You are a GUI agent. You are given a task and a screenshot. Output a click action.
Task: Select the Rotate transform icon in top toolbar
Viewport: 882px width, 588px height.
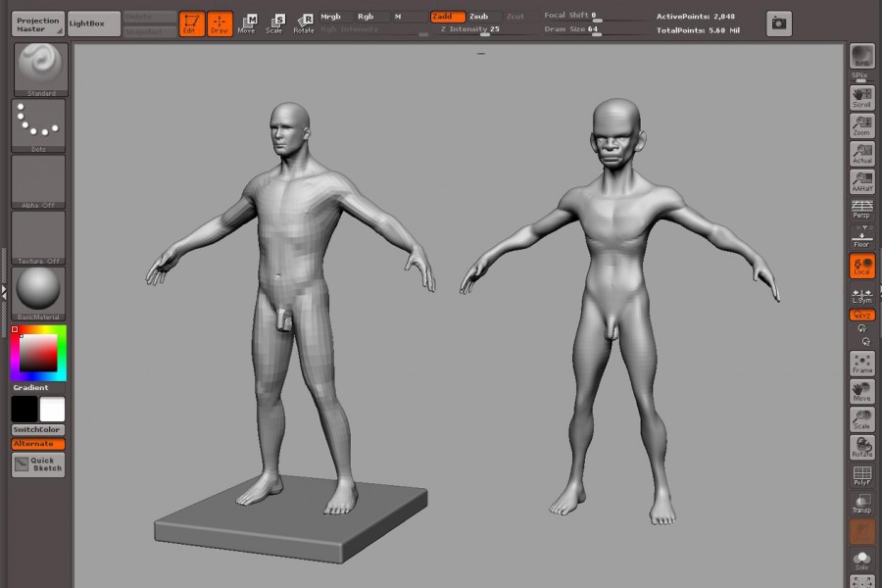(x=305, y=24)
